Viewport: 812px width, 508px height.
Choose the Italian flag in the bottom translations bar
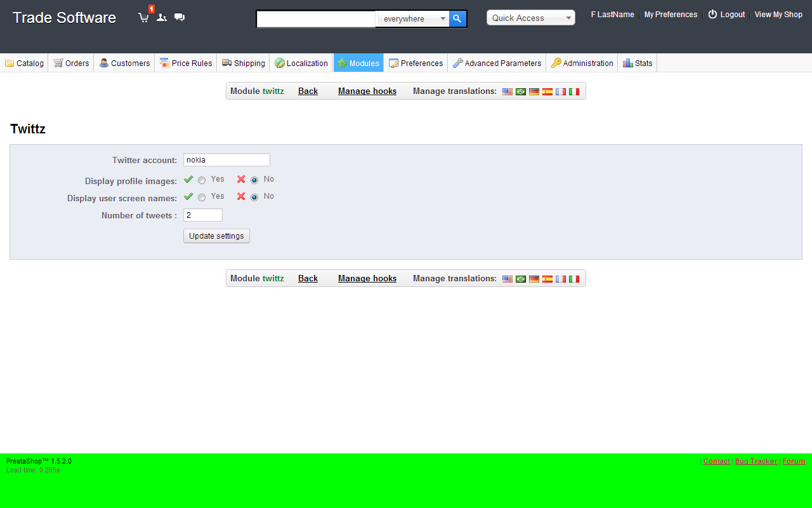click(x=574, y=279)
